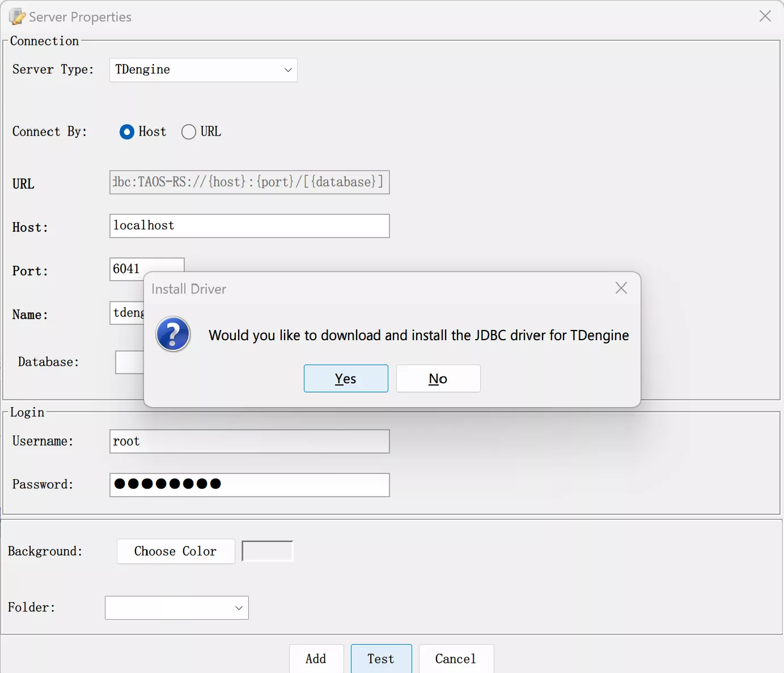
Task: Click the background color preview swatch
Action: 266,550
